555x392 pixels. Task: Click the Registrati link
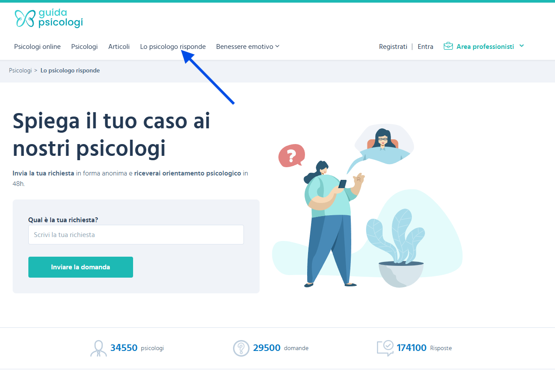[393, 46]
